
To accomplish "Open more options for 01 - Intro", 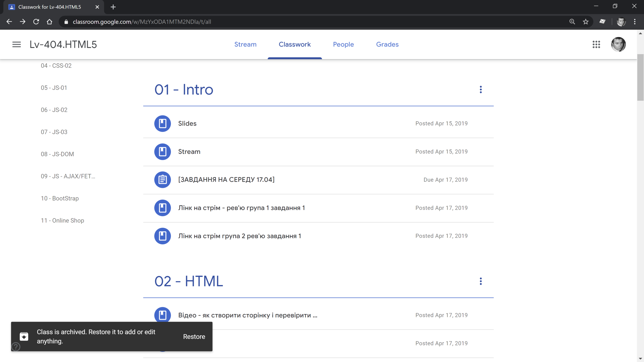I will coord(481,90).
